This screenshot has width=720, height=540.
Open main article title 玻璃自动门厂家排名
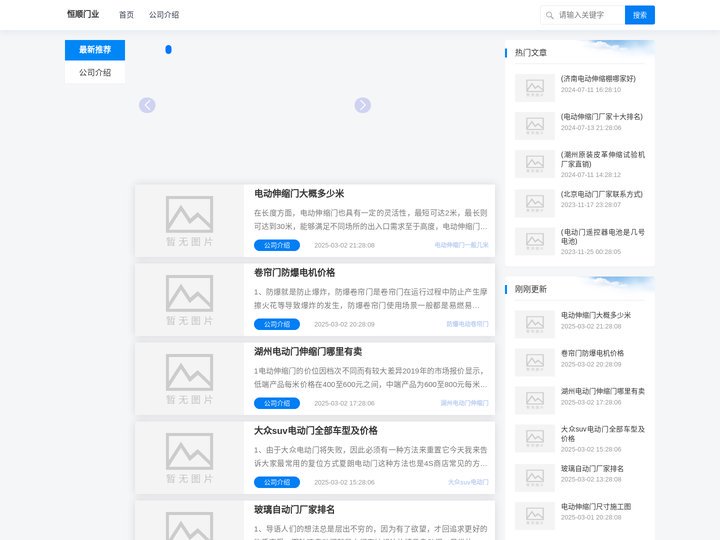pos(294,509)
